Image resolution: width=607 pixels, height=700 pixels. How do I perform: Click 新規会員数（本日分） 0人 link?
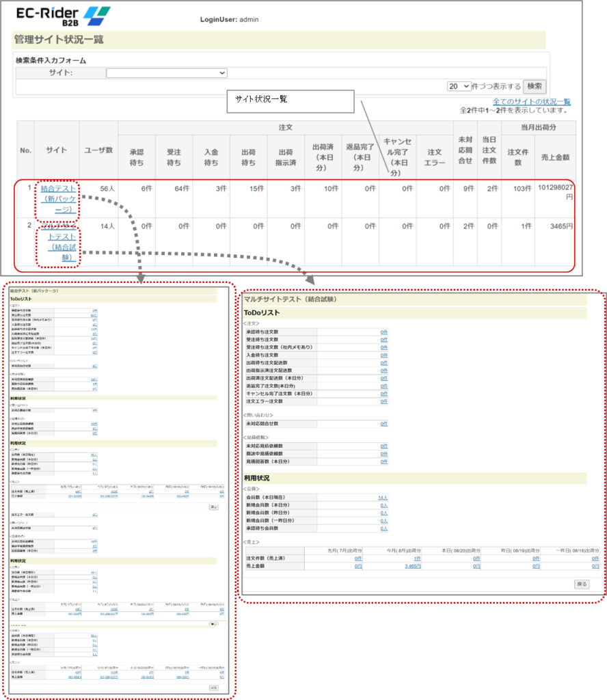tap(383, 505)
